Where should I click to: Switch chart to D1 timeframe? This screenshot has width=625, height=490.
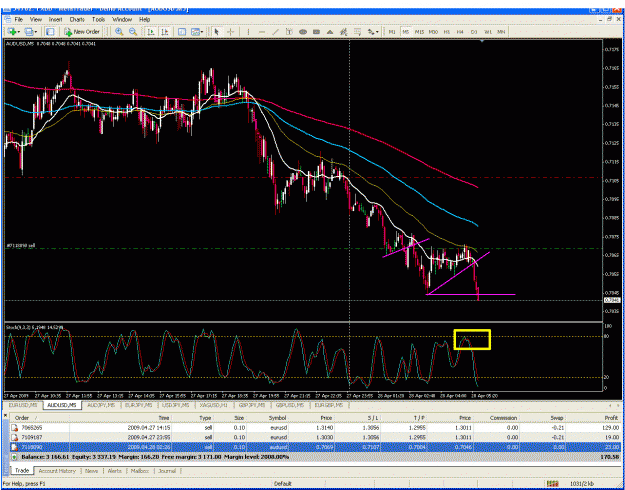pos(474,31)
